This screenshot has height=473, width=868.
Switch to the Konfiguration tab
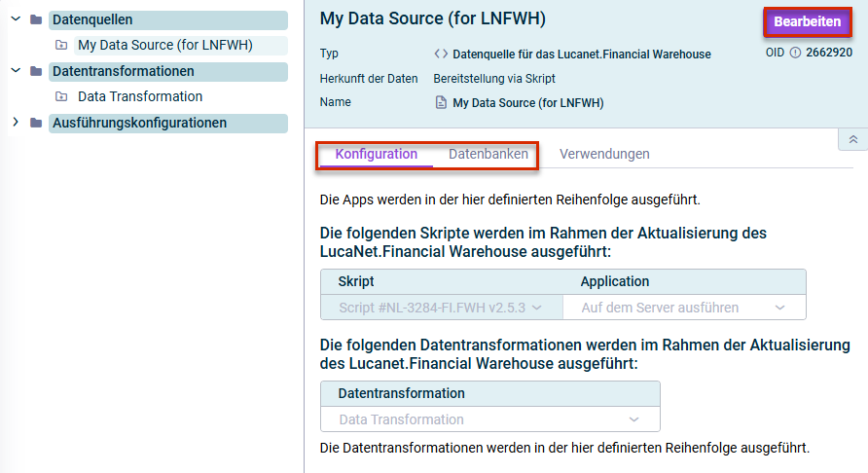pyautogui.click(x=377, y=154)
